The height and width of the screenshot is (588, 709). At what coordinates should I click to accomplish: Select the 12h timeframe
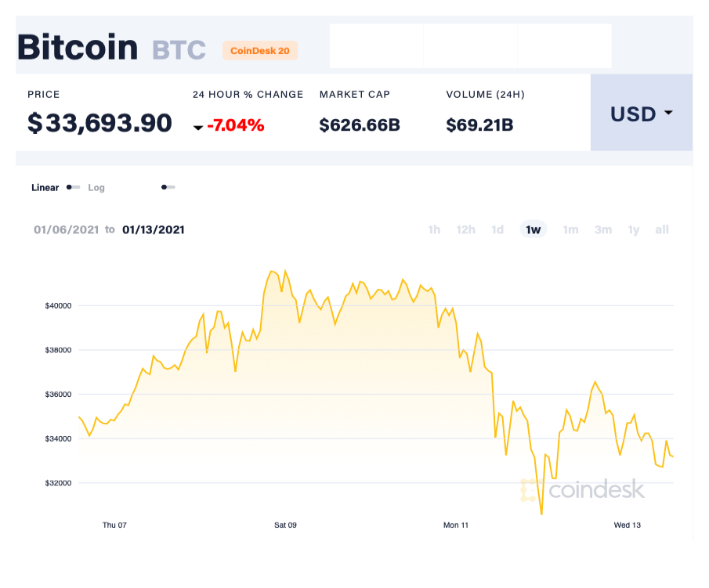(465, 229)
